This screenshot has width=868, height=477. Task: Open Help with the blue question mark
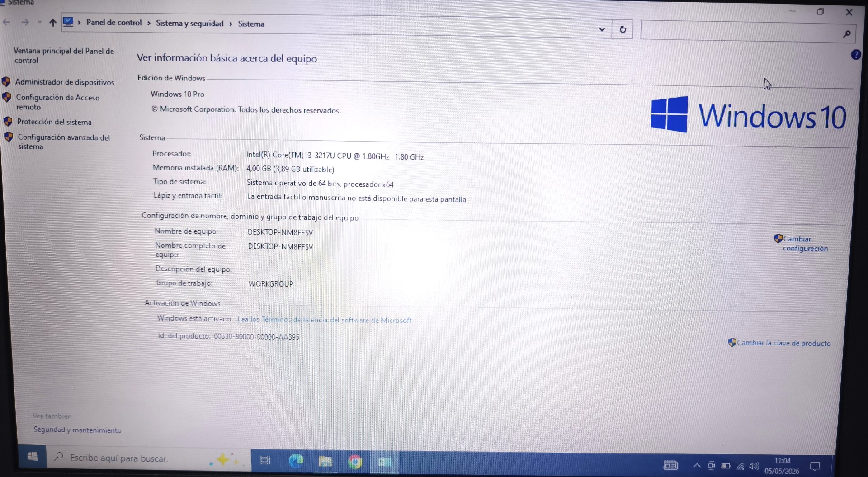click(855, 55)
